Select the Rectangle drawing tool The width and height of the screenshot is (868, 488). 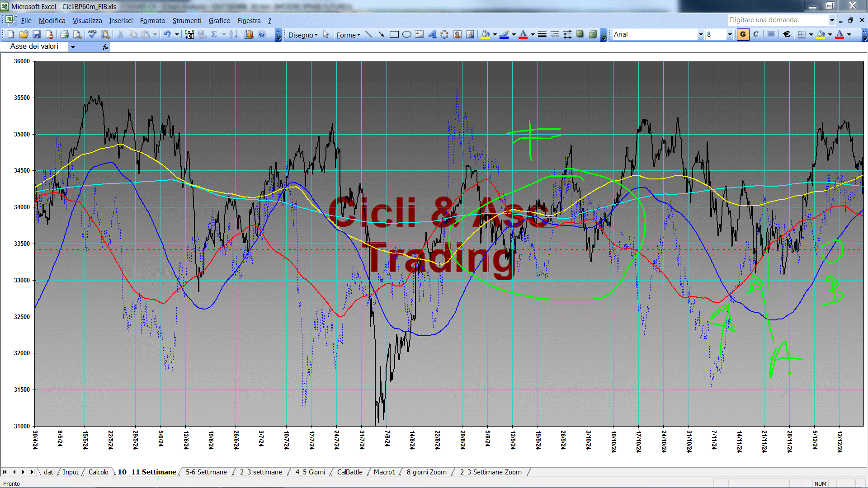(x=394, y=34)
